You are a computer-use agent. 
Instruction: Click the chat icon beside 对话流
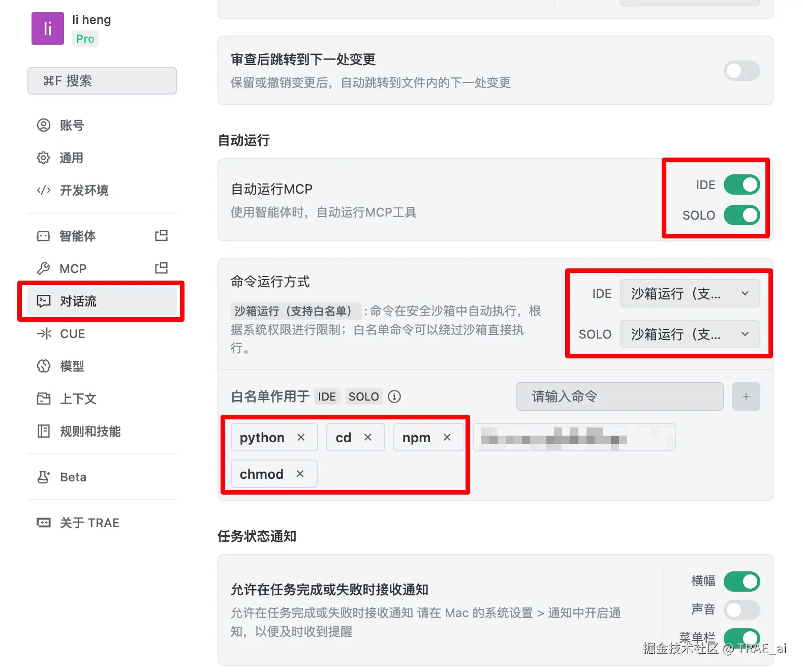click(44, 301)
